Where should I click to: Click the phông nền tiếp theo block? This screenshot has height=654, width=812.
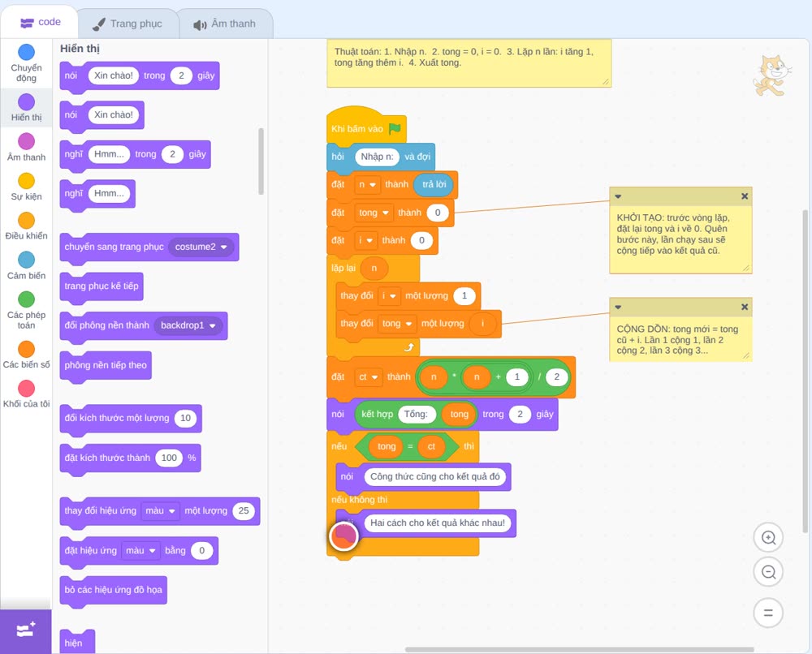point(106,365)
